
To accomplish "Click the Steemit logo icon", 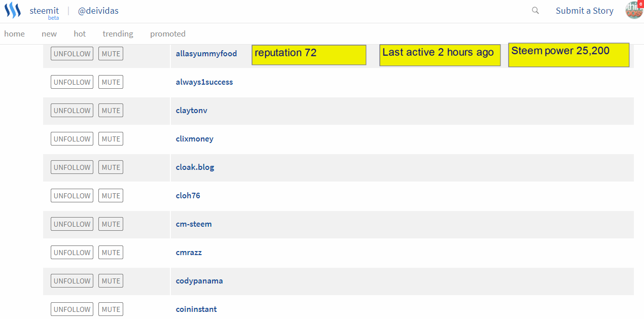I will click(x=12, y=11).
